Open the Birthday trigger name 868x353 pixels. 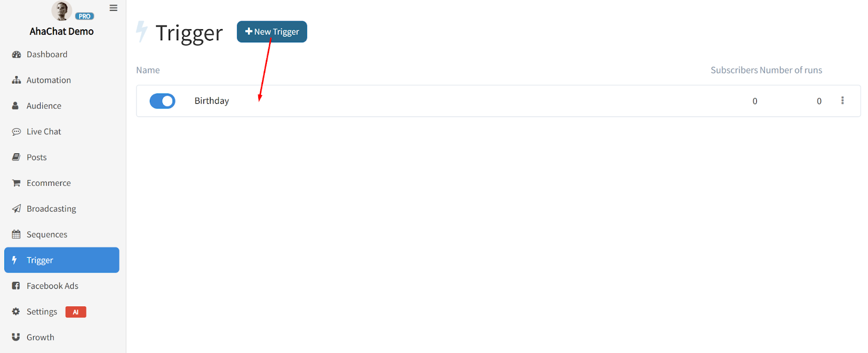212,101
